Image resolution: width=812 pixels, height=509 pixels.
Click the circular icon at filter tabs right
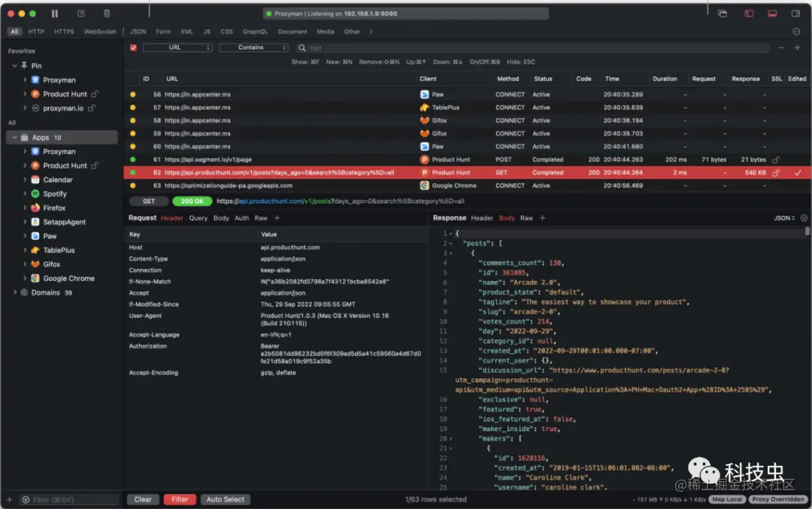click(x=796, y=32)
